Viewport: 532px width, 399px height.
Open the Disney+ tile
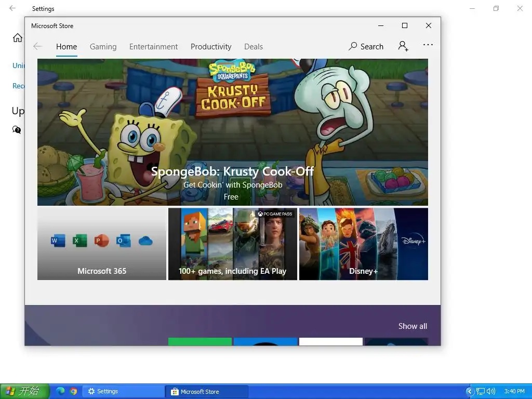click(x=363, y=244)
